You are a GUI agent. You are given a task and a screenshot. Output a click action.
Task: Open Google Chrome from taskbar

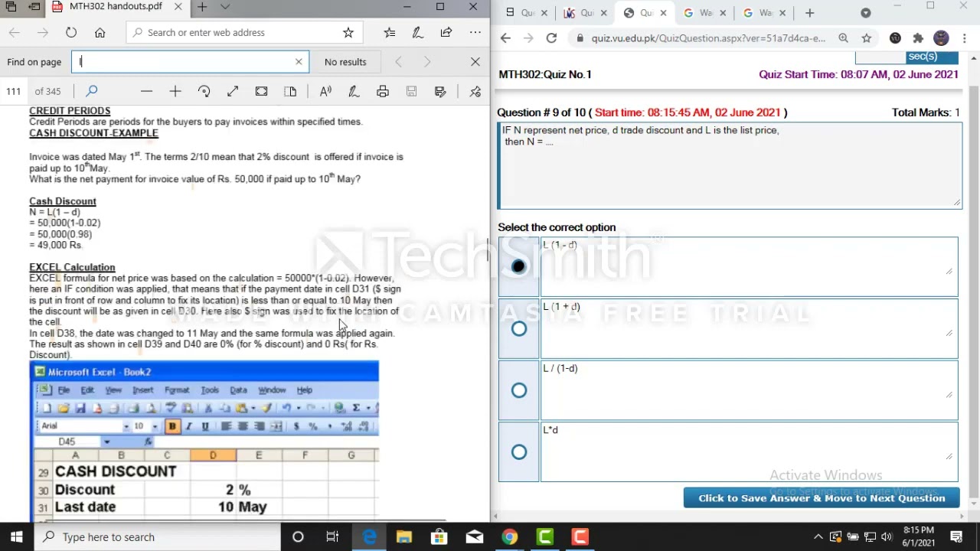[x=509, y=536]
